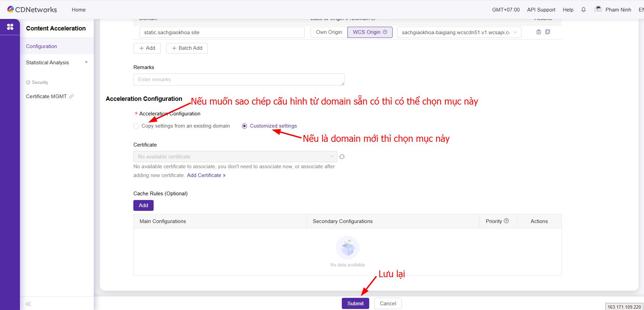Click the Submit button
Screen dimensions: 644x310
[355, 303]
